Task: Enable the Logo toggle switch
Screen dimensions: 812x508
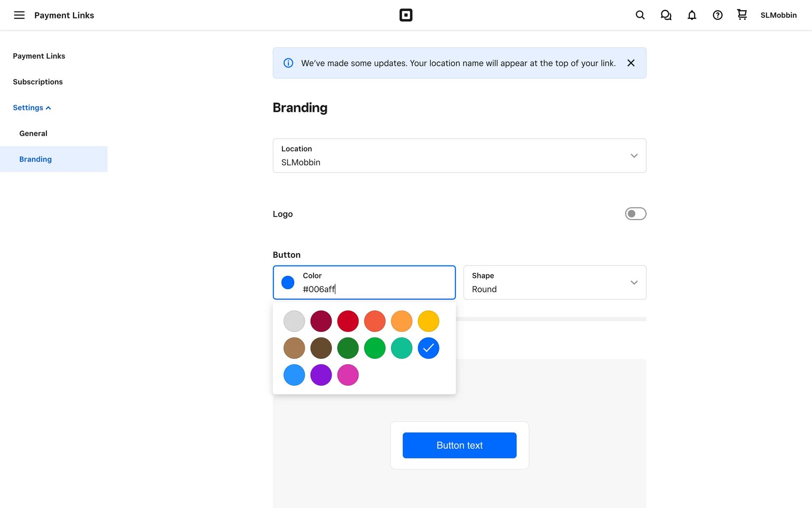Action: [x=635, y=214]
